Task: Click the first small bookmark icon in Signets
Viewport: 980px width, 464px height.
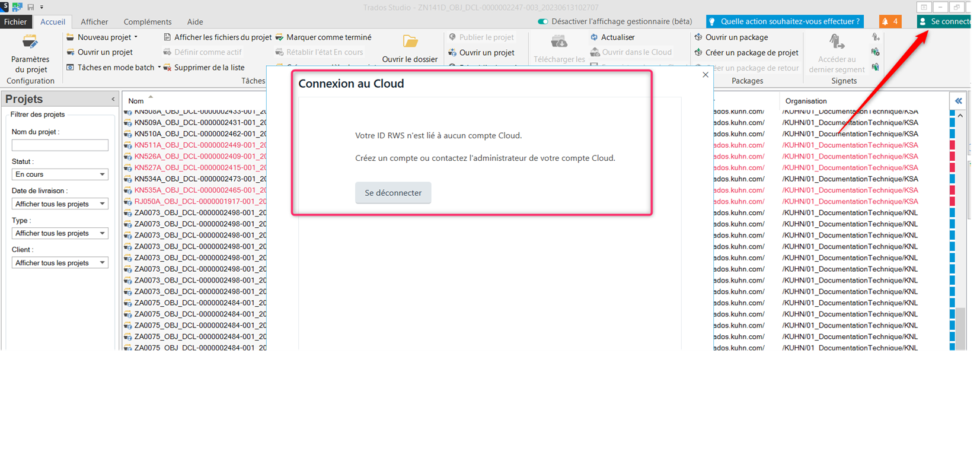Action: pyautogui.click(x=876, y=37)
